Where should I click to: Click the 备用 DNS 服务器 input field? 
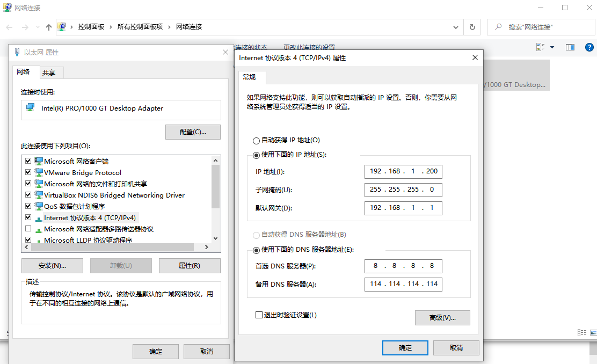403,284
